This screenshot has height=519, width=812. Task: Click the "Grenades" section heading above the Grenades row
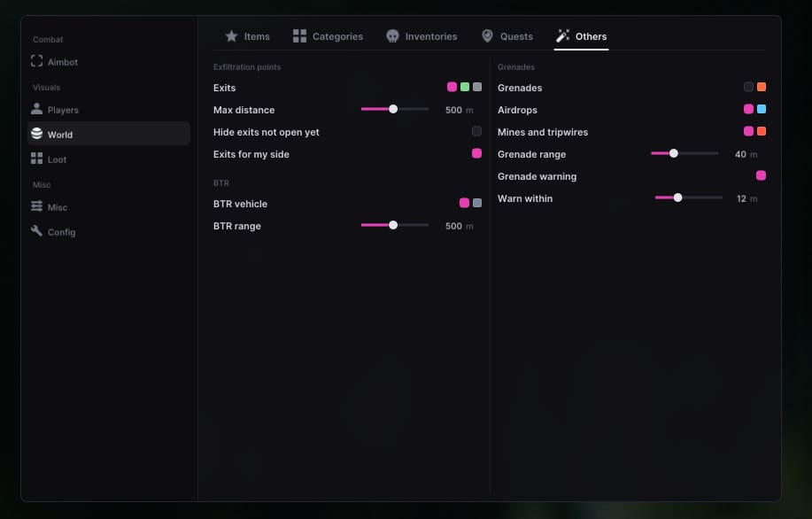click(516, 66)
